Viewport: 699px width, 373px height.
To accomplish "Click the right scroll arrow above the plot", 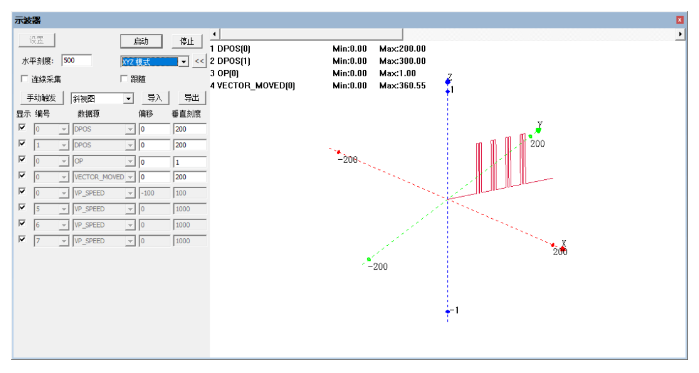I will tap(680, 34).
